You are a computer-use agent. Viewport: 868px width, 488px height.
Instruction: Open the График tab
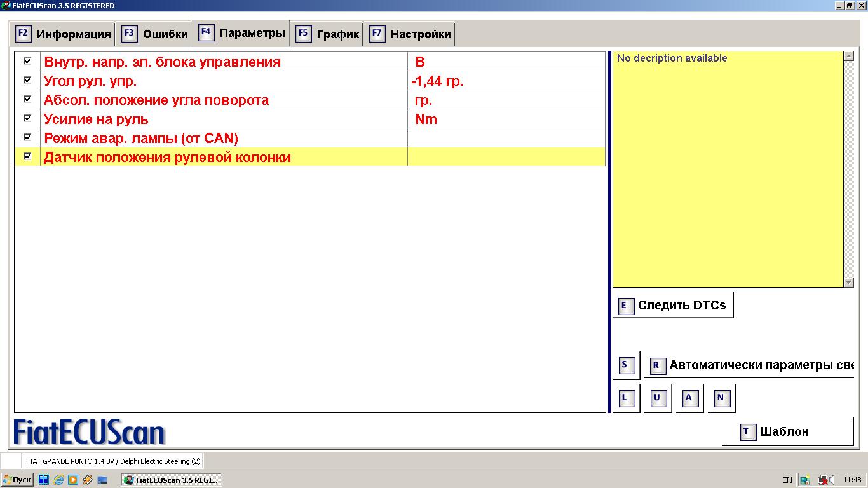[x=328, y=34]
